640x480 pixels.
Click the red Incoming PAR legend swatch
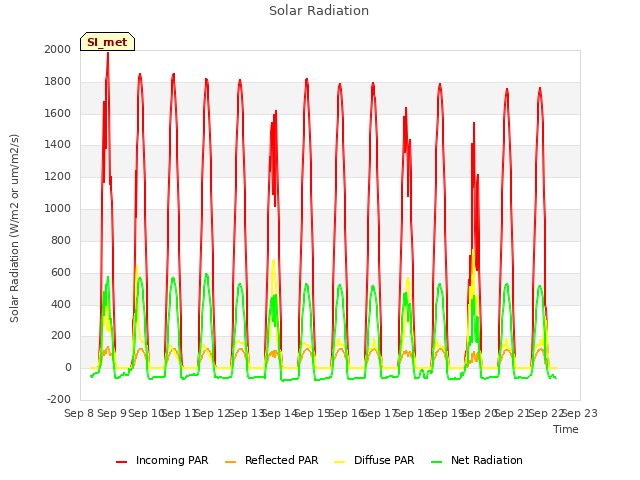[x=122, y=461]
